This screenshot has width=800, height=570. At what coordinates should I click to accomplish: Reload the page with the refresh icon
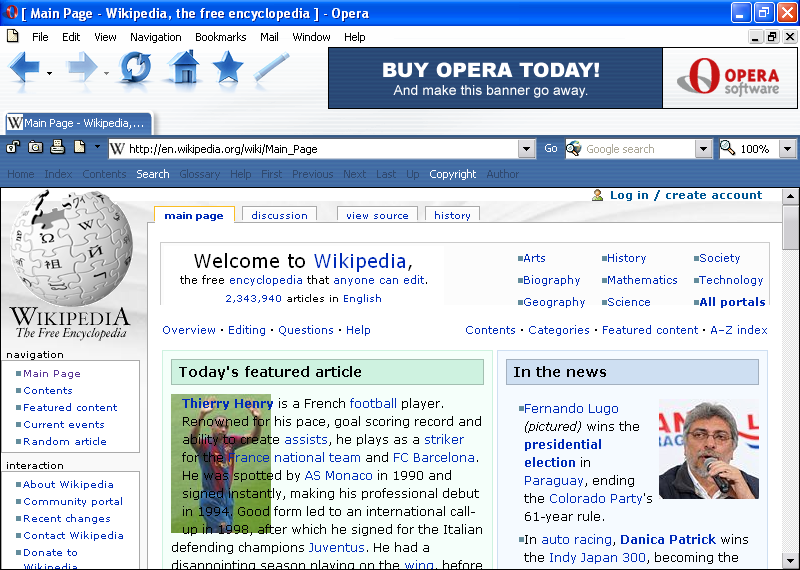pyautogui.click(x=135, y=67)
